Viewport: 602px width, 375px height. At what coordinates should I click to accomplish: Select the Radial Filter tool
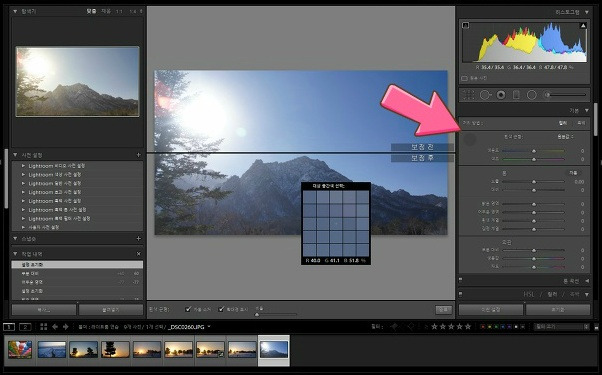coord(532,95)
